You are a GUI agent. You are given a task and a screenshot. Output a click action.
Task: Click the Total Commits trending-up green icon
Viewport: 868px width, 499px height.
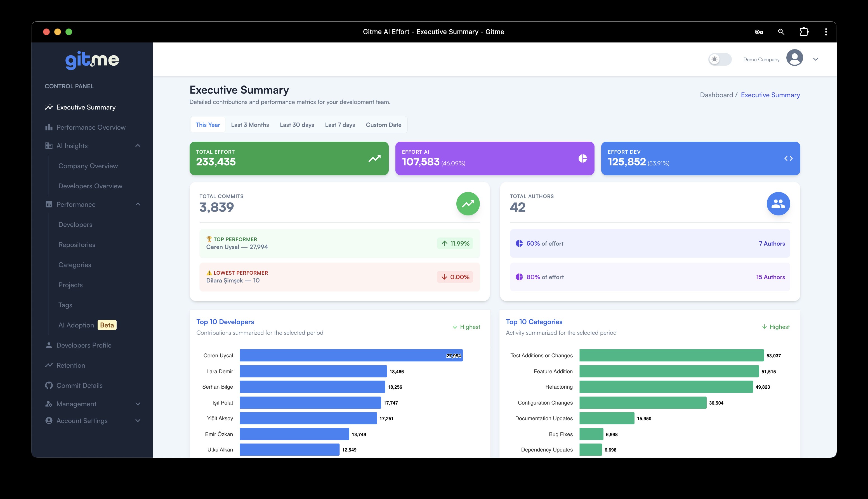pyautogui.click(x=468, y=204)
